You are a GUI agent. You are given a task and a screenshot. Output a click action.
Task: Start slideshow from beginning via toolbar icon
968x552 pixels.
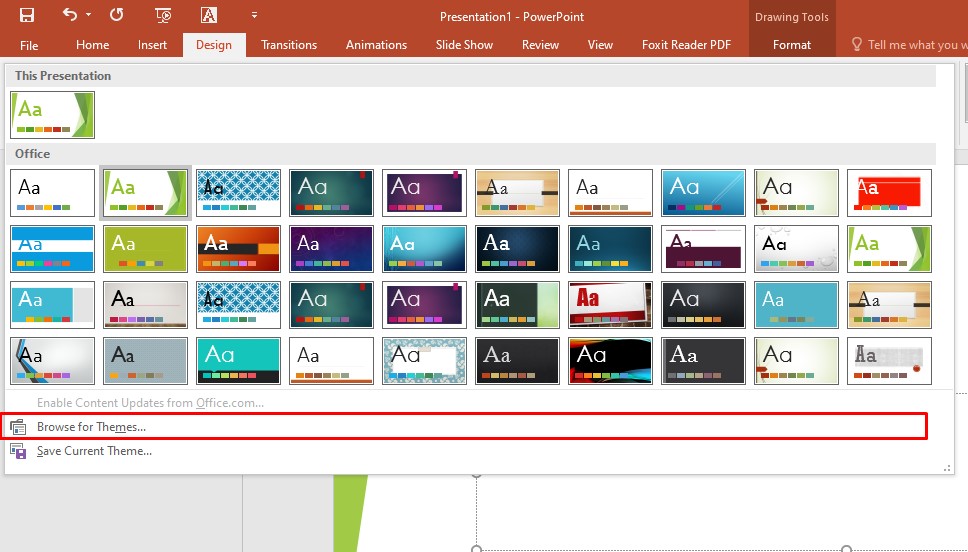coord(163,15)
